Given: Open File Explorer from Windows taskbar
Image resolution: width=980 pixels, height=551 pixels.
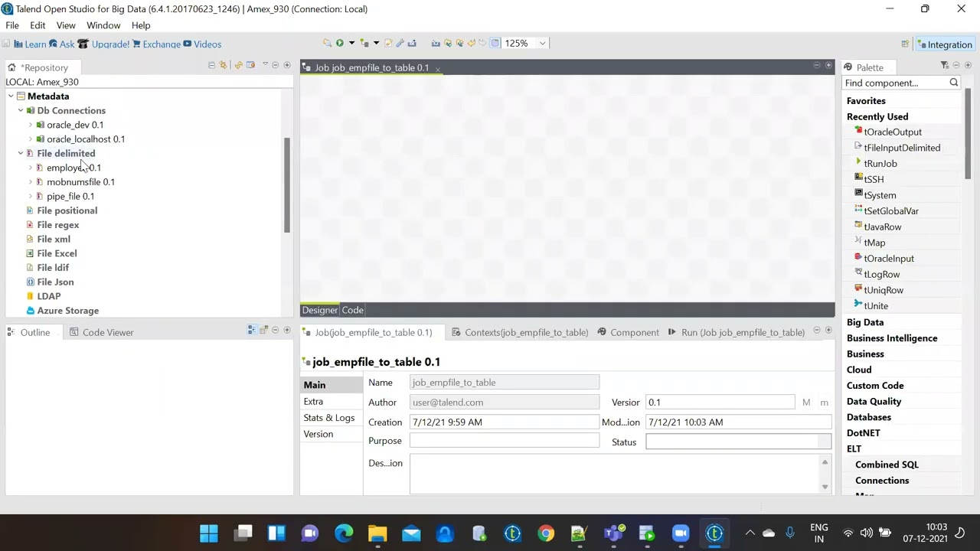Looking at the screenshot, I should click(377, 533).
